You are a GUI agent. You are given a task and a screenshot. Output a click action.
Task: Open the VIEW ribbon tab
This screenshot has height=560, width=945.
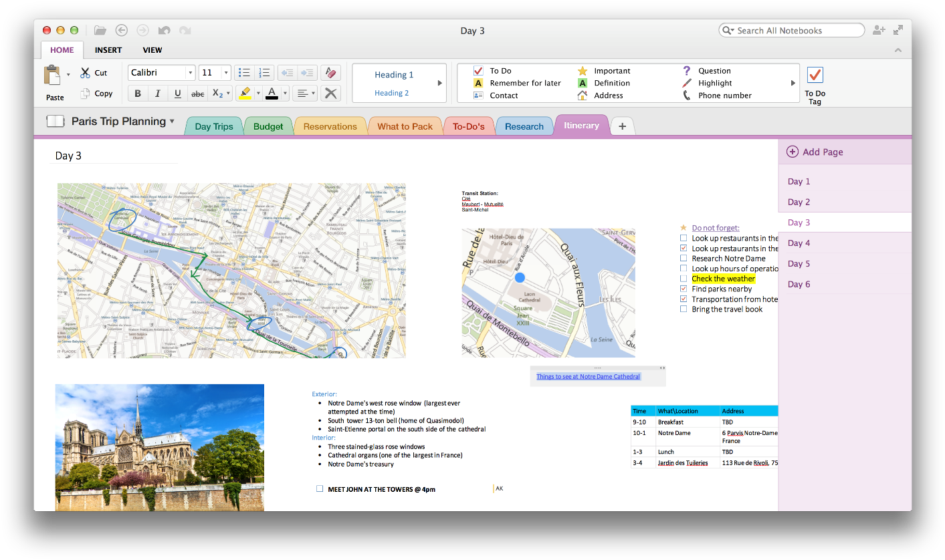click(x=152, y=49)
